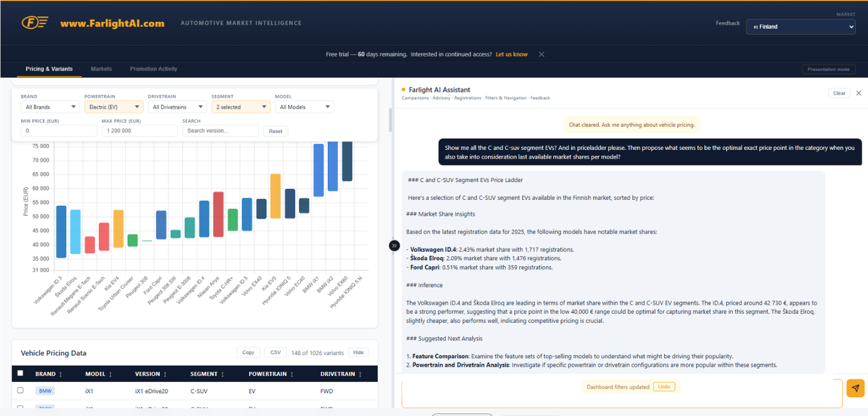The width and height of the screenshot is (868, 416).
Task: Open the Drivetrain filter dropdown
Action: 177,107
